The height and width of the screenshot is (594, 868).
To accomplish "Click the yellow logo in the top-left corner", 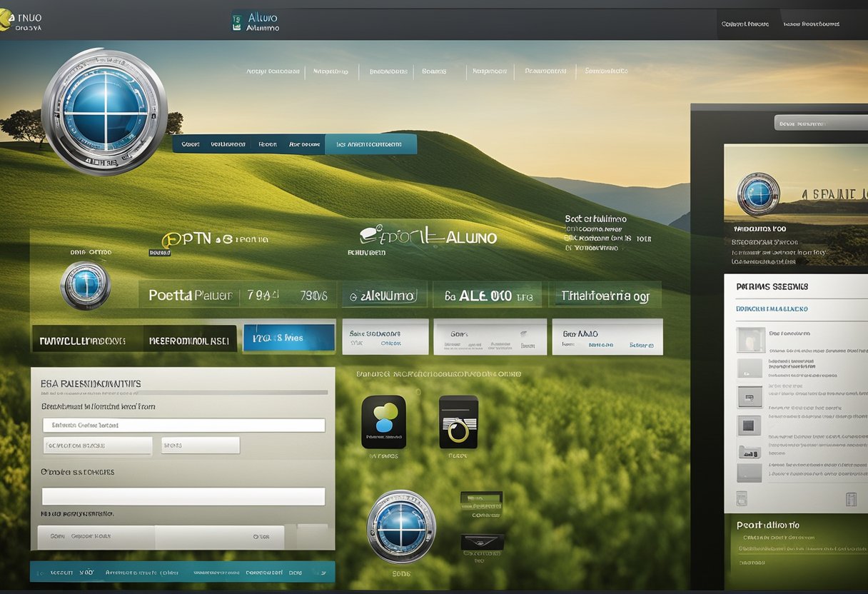I will pyautogui.click(x=6, y=21).
